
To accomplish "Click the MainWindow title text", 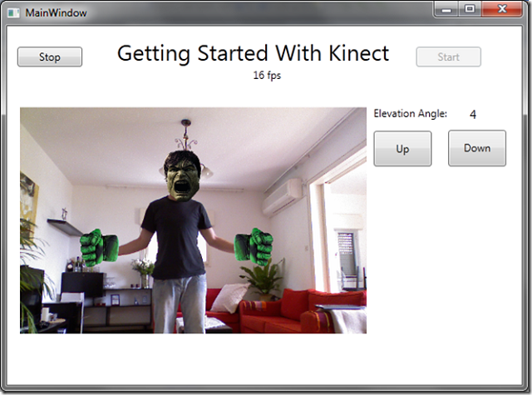I will (x=56, y=13).
